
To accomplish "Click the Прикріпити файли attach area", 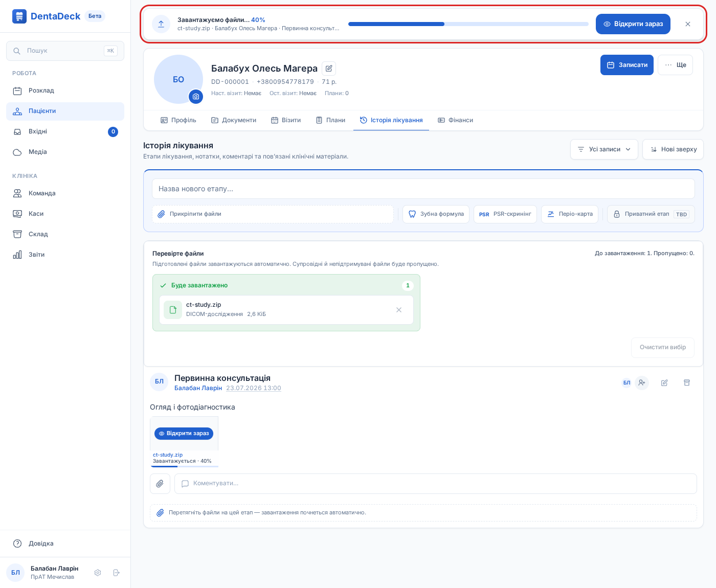I will click(273, 214).
